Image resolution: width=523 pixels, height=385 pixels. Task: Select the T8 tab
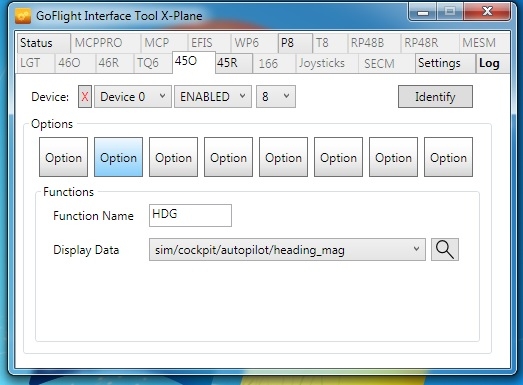coord(330,43)
